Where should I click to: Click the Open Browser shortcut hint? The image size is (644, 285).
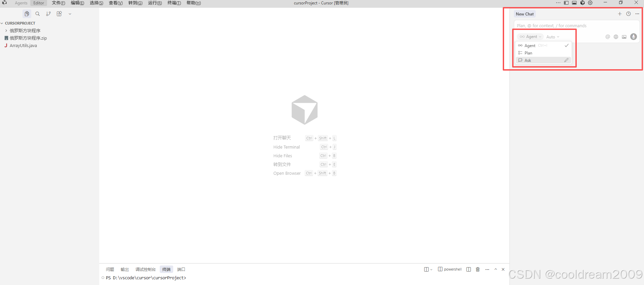tap(305, 173)
